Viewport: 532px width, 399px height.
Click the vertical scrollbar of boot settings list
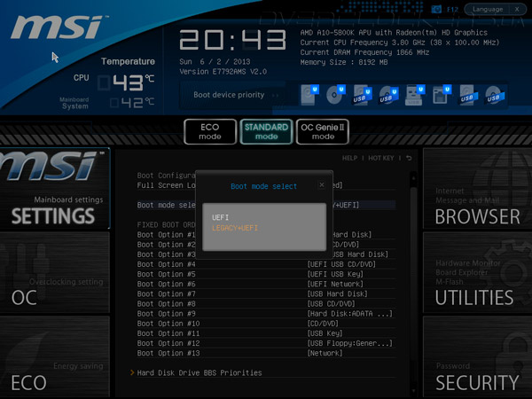click(x=413, y=282)
